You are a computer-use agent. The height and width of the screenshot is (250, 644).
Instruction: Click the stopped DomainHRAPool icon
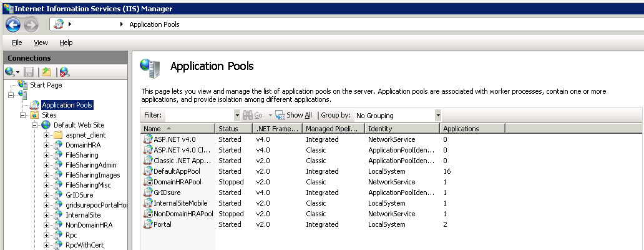(148, 182)
